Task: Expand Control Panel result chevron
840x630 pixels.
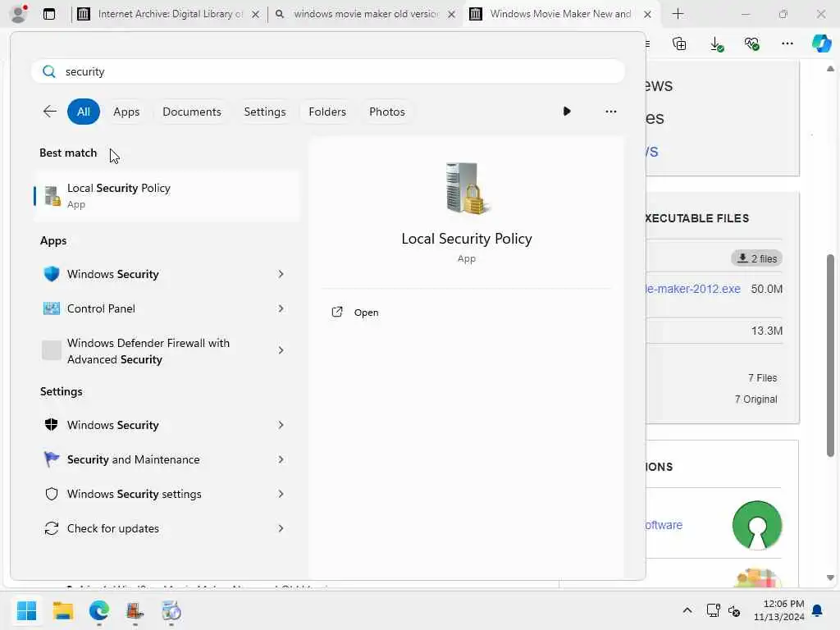Action: point(281,308)
